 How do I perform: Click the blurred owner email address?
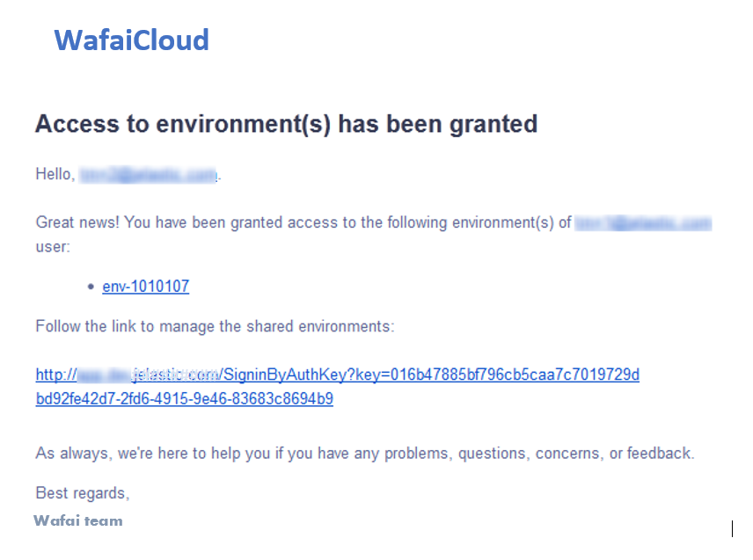pyautogui.click(x=643, y=223)
